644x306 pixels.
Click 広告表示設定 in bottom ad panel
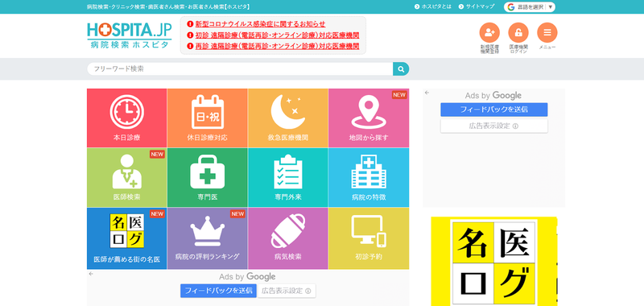pos(287,291)
